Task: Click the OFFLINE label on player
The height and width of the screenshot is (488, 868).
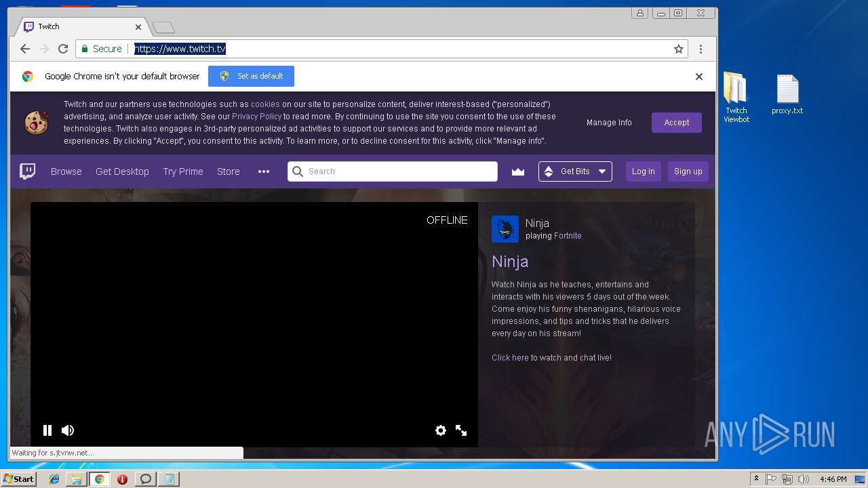Action: [x=447, y=220]
